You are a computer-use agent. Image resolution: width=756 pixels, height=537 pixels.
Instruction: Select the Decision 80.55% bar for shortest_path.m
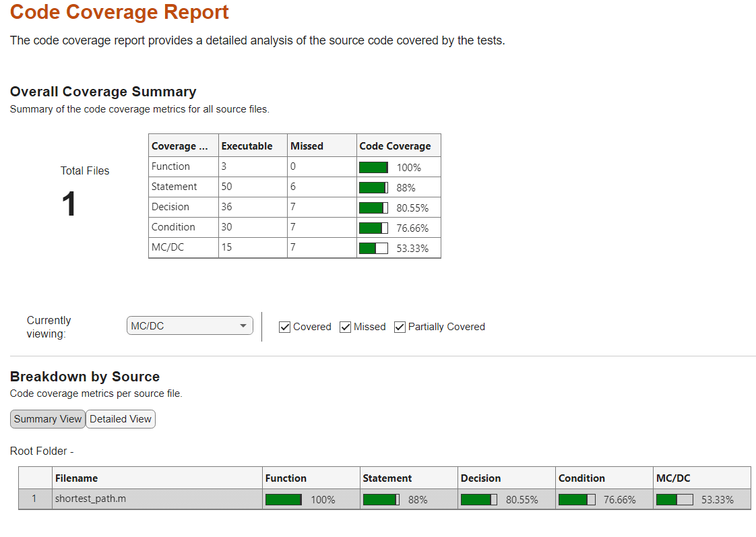pyautogui.click(x=479, y=500)
